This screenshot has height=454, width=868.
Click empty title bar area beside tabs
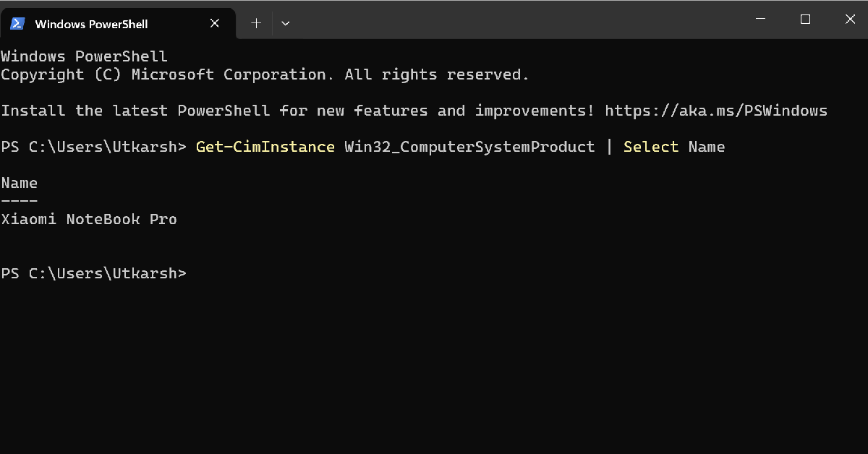tap(506, 20)
